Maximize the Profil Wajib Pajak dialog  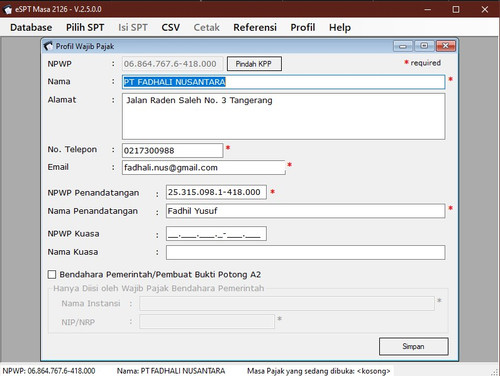point(424,46)
